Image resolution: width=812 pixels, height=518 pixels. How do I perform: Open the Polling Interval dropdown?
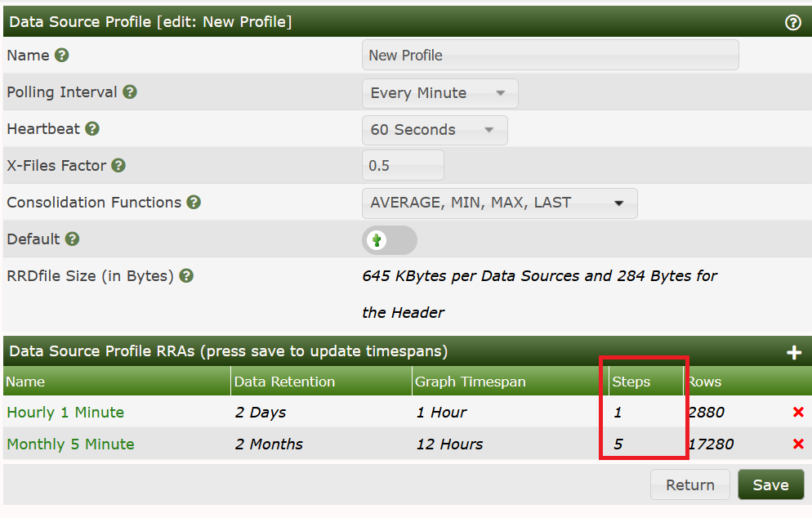coord(439,92)
